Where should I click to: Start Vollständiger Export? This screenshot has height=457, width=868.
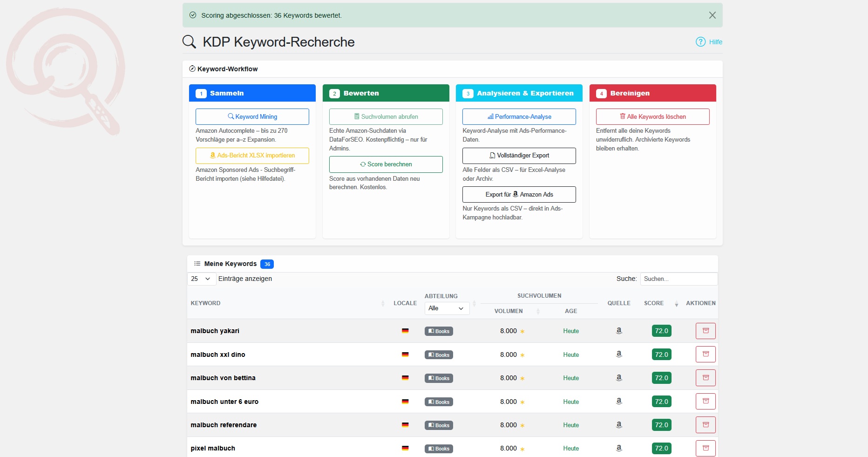[x=519, y=156]
